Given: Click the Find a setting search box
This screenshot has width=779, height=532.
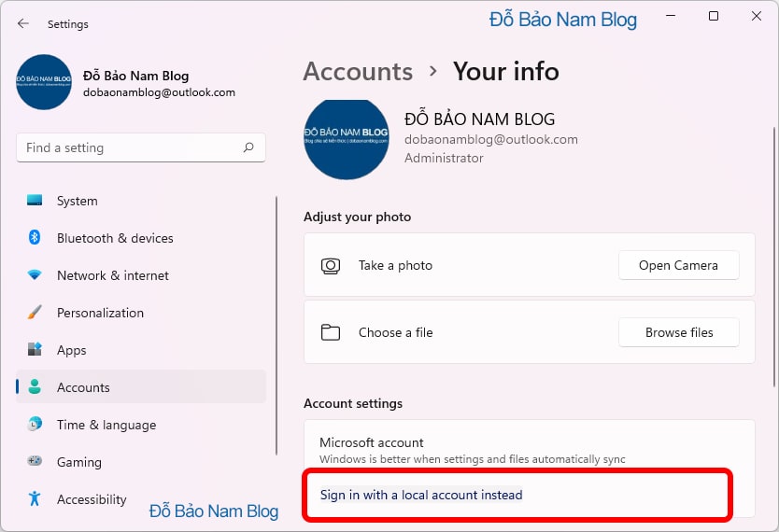Looking at the screenshot, I should 141,147.
